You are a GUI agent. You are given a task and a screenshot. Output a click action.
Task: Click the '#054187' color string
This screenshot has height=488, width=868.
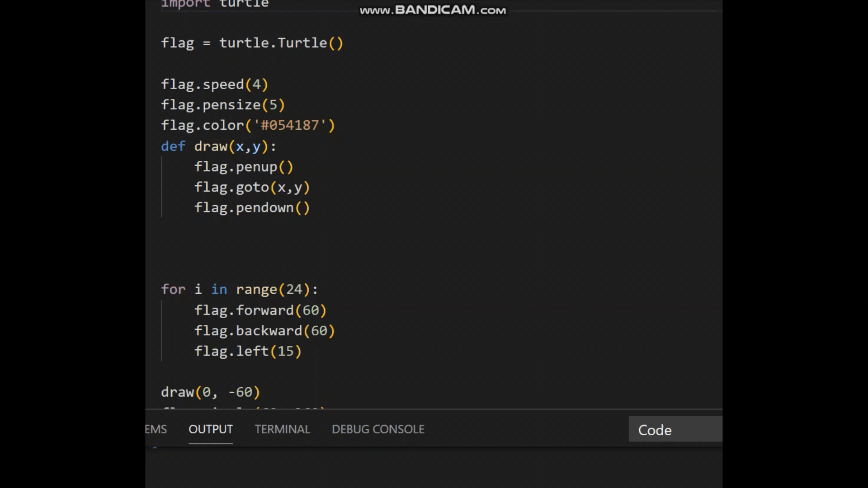pos(290,125)
